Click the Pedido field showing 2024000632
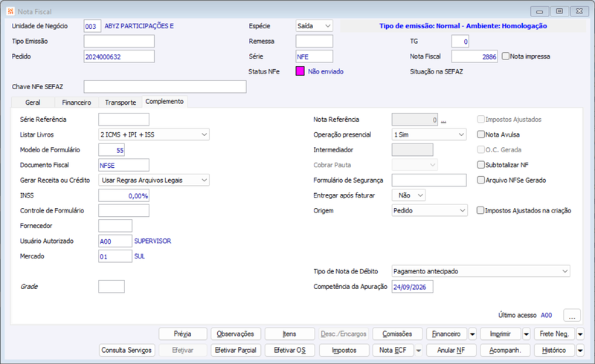This screenshot has height=364, width=595. (x=119, y=56)
